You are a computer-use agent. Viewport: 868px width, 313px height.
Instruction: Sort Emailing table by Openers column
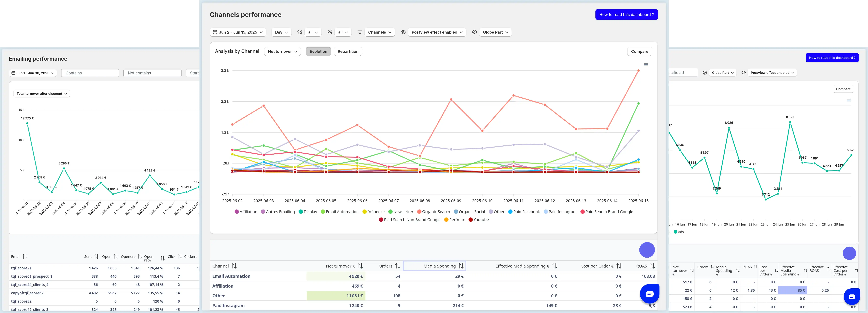(140, 257)
